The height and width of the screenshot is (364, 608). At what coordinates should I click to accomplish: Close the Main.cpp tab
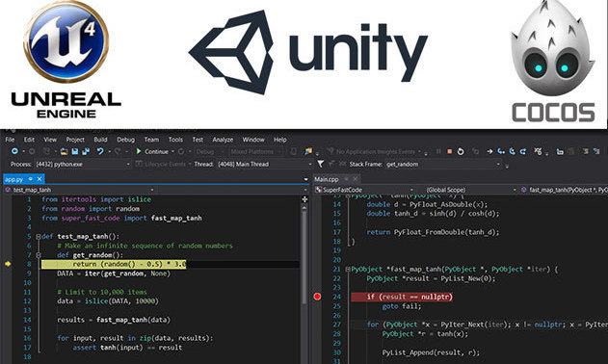tap(355, 179)
